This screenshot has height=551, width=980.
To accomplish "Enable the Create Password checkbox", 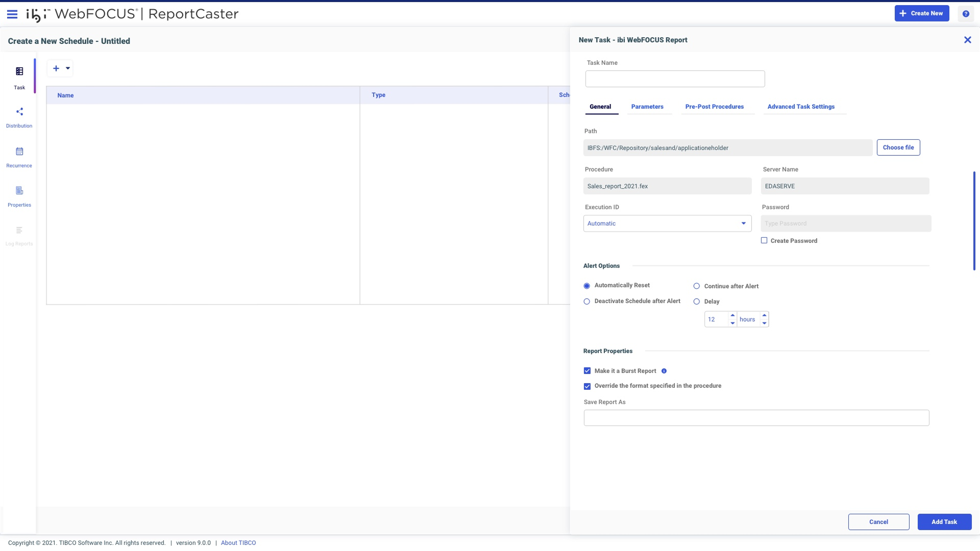I will point(764,240).
